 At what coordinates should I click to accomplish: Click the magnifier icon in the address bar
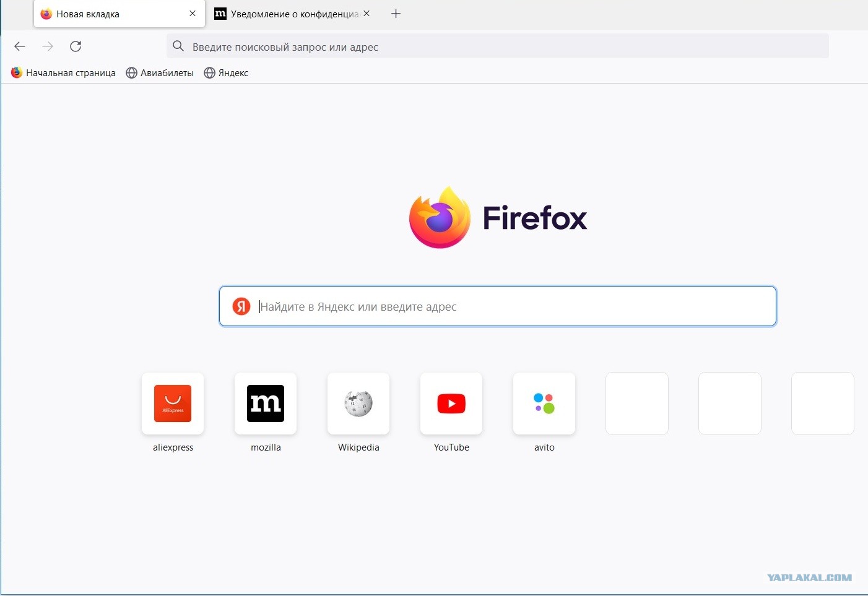[178, 46]
